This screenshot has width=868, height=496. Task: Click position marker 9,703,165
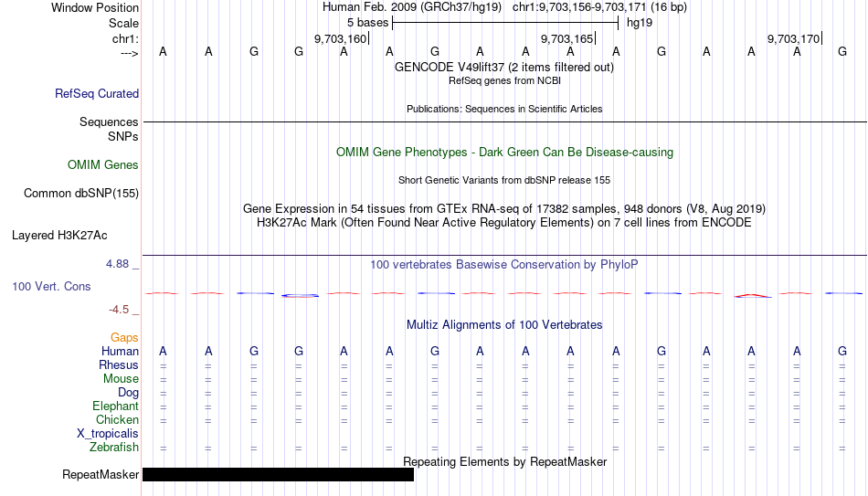tap(567, 38)
